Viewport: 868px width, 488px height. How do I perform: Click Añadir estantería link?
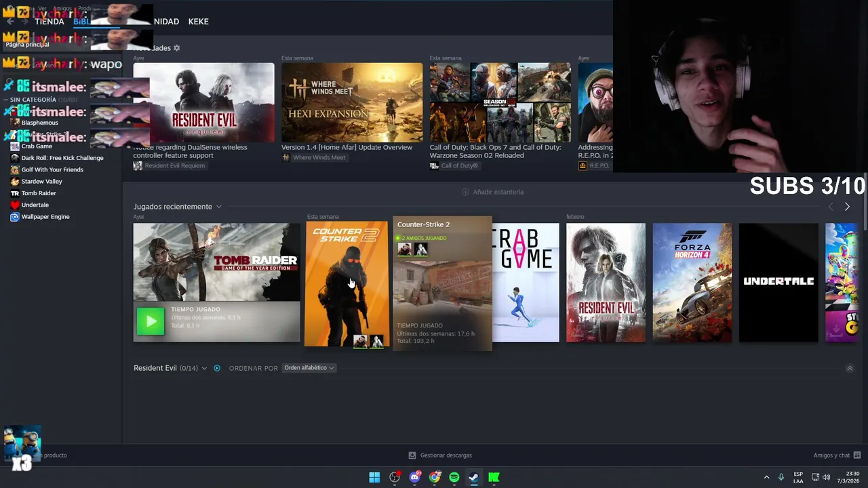498,192
